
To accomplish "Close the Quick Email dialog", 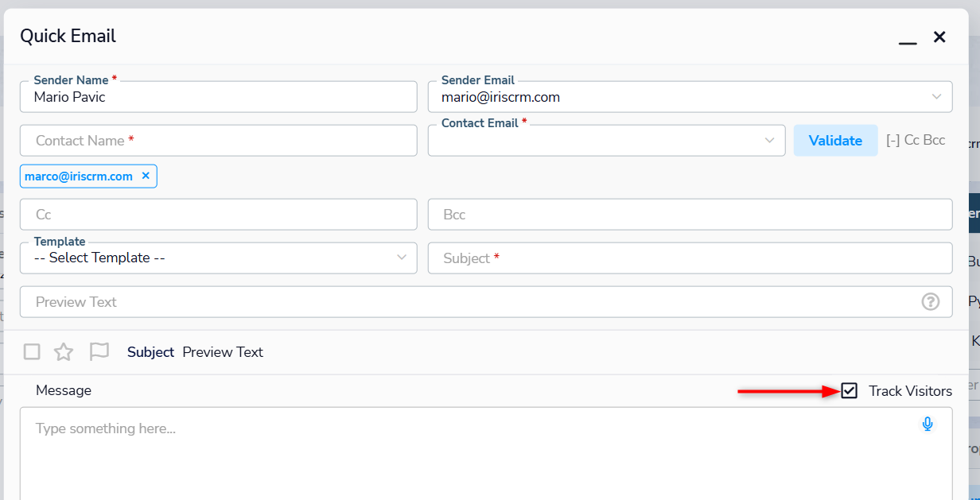I will pyautogui.click(x=939, y=37).
